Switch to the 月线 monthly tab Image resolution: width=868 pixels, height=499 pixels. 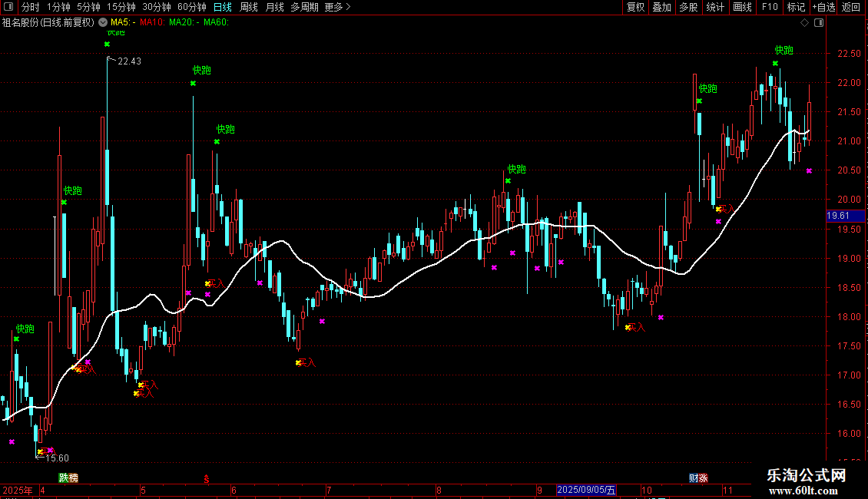tap(274, 7)
